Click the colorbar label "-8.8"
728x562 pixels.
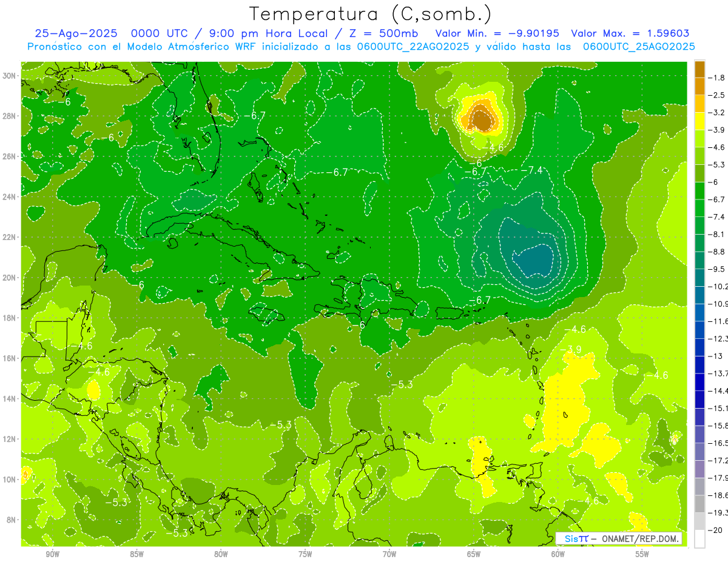point(718,252)
